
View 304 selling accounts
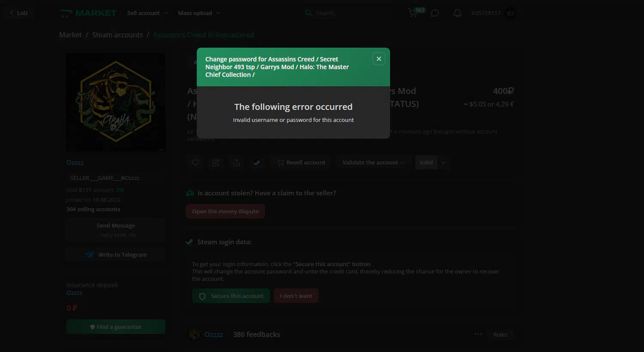(93, 209)
